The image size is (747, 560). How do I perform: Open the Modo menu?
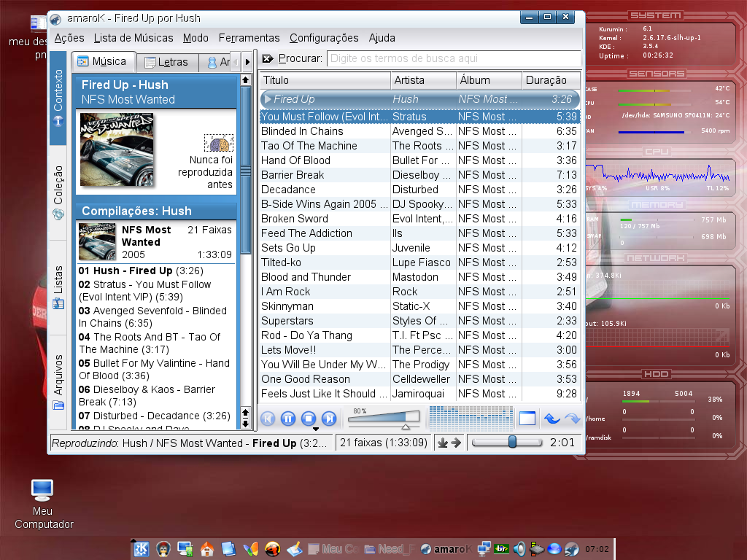196,38
